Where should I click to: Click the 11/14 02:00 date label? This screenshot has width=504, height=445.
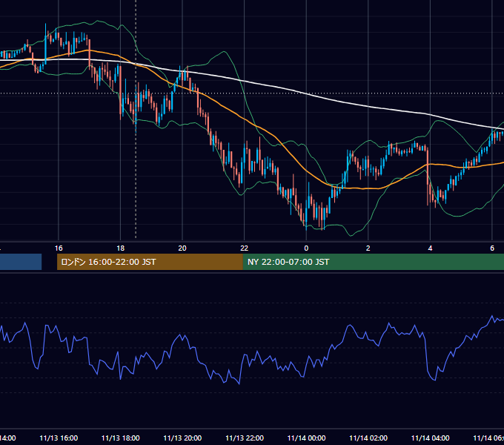368,438
